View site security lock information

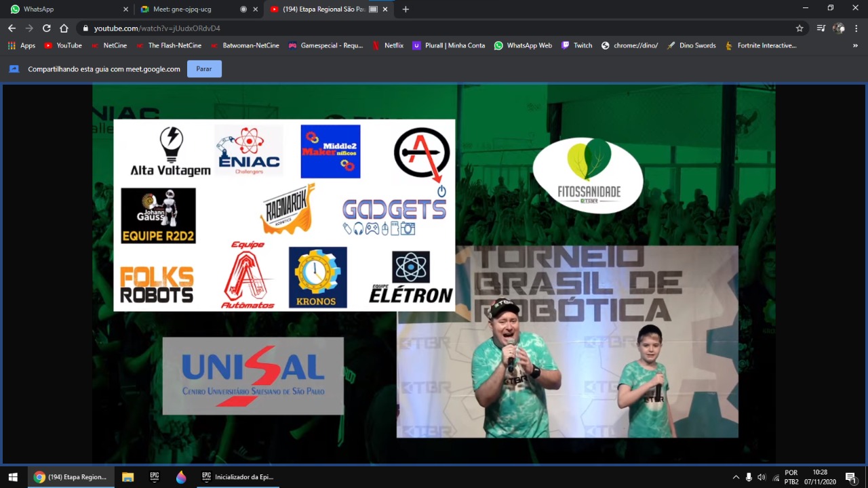[x=85, y=28]
